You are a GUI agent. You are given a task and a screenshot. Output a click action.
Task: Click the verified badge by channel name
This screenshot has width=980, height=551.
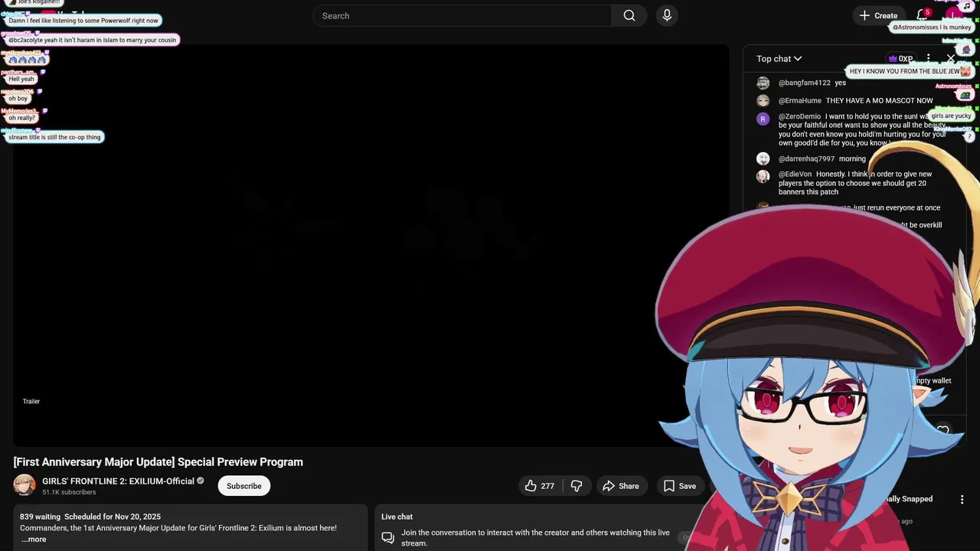(201, 481)
